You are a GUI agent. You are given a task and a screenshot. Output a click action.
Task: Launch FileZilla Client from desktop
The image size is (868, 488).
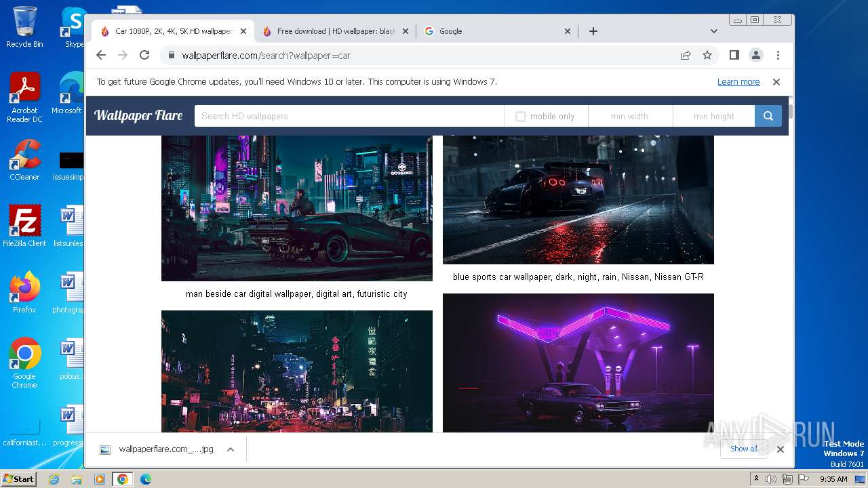[x=24, y=226]
